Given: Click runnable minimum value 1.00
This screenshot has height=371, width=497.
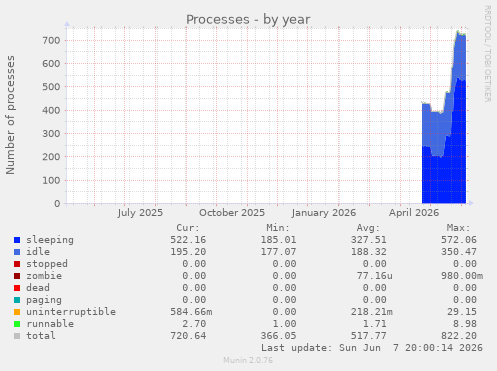Looking at the screenshot, I should pos(284,324).
